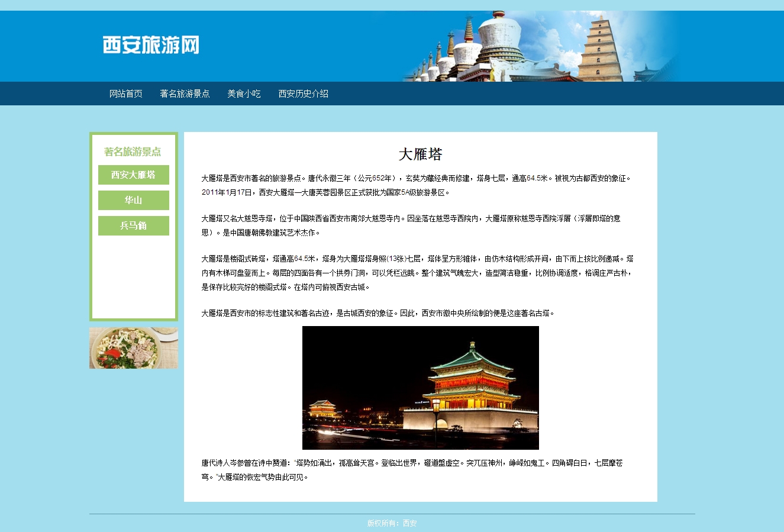Click the noodle soup food thumbnail
The image size is (784, 532).
pos(134,348)
